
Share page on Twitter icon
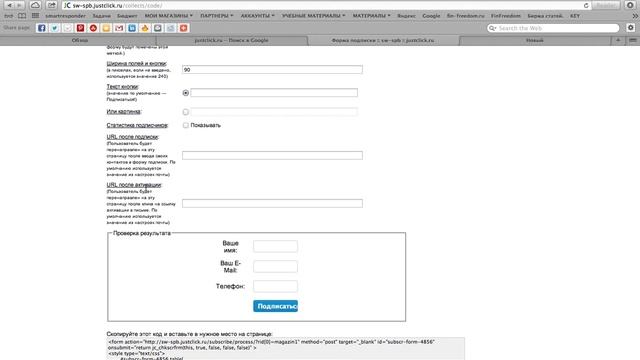(x=54, y=28)
